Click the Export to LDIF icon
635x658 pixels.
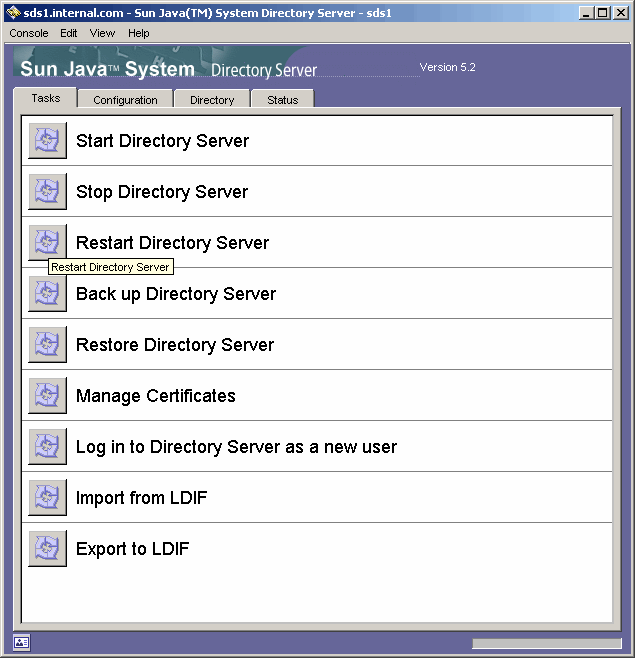(x=47, y=549)
